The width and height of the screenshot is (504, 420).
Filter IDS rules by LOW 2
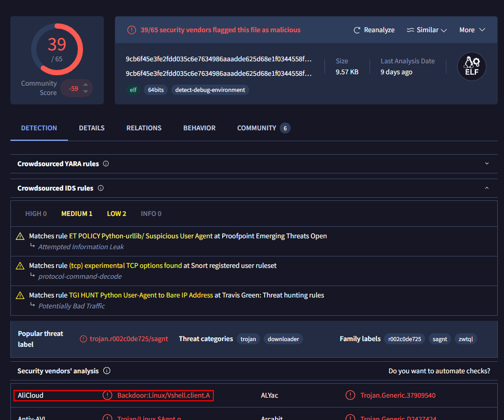pyautogui.click(x=116, y=213)
